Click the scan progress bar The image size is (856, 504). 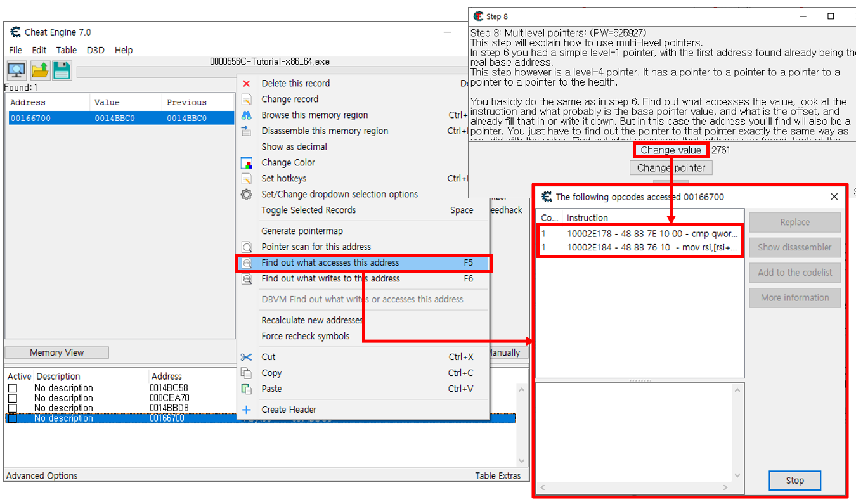click(273, 72)
